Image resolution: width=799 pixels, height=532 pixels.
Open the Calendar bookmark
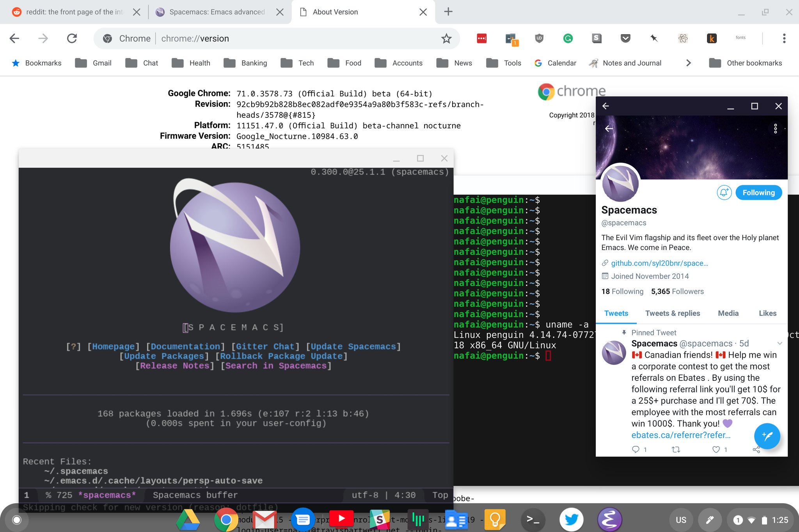555,63
